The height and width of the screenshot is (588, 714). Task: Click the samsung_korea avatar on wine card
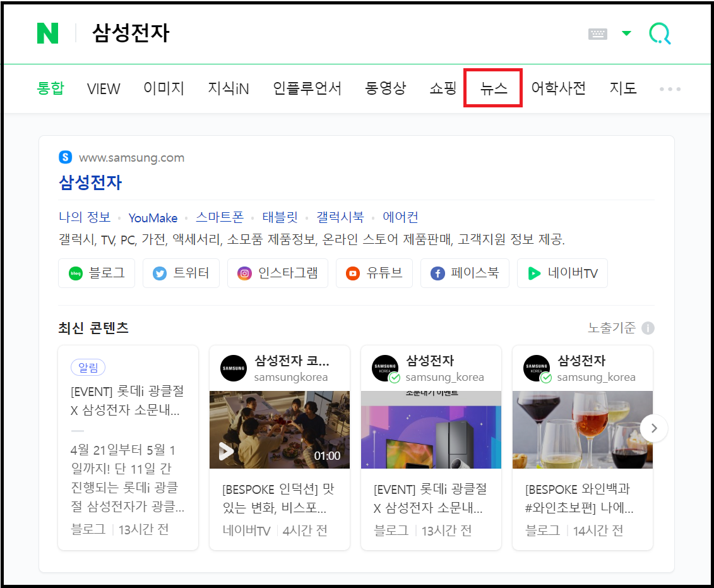pos(537,368)
